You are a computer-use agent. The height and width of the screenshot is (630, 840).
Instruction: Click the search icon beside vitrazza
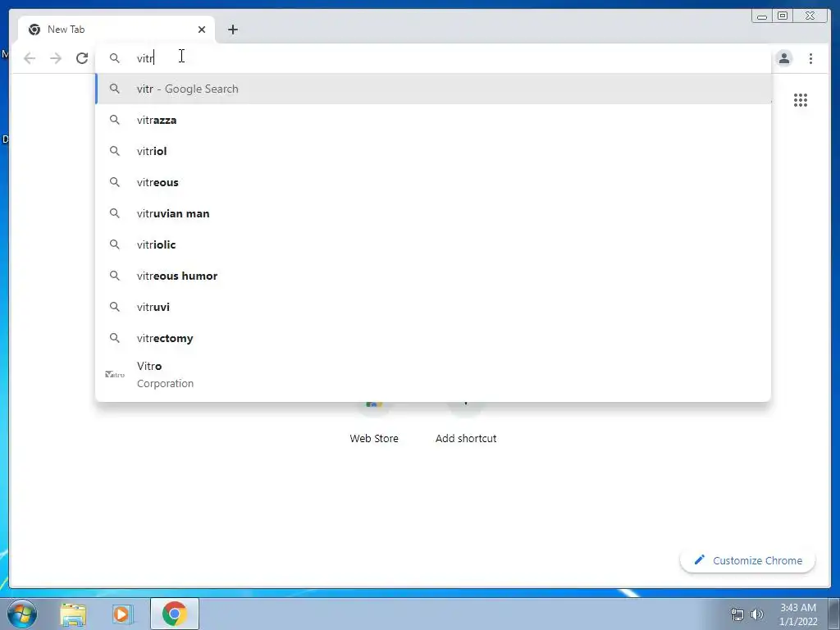pos(115,120)
